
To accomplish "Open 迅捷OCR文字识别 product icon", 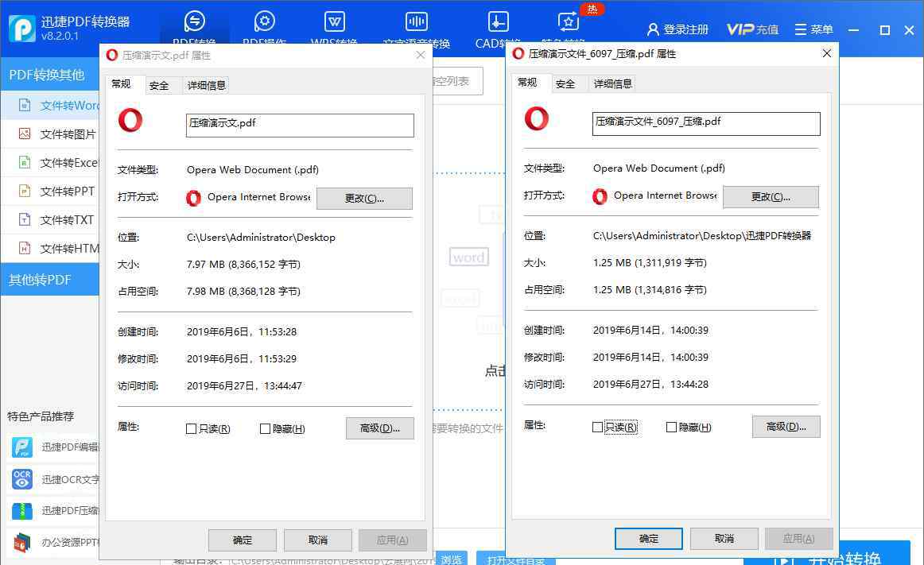I will pos(22,479).
